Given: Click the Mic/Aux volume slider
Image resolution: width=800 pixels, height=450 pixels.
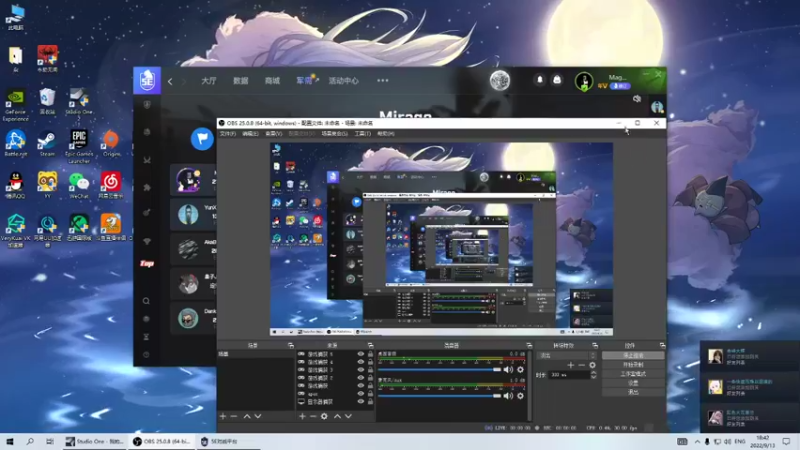Looking at the screenshot, I should (x=440, y=396).
